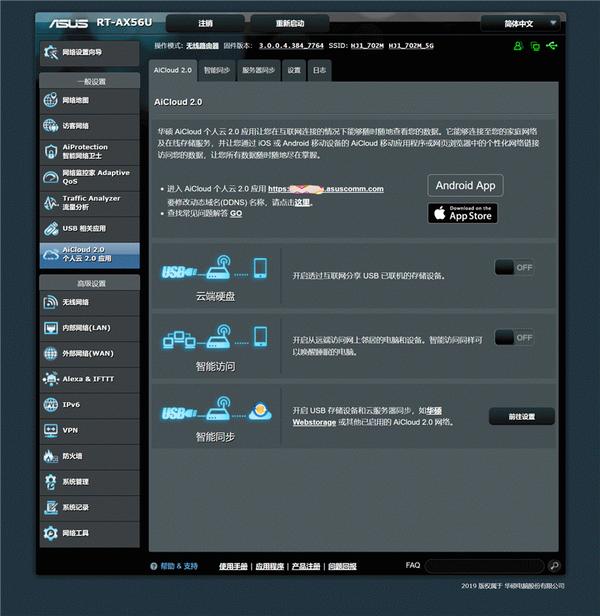This screenshot has width=600, height=616.
Task: Open the 产品注册 registration footer link
Action: [x=306, y=566]
